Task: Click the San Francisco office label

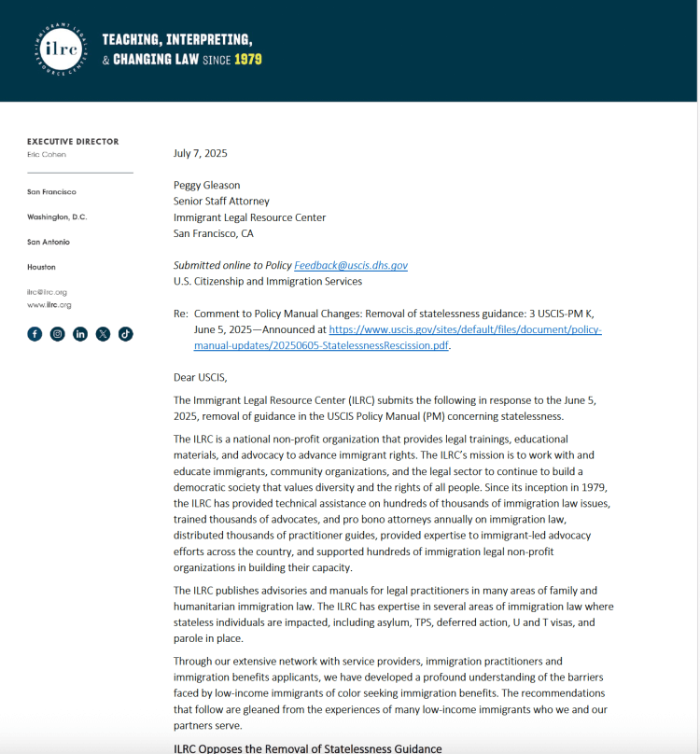Action: click(x=52, y=192)
